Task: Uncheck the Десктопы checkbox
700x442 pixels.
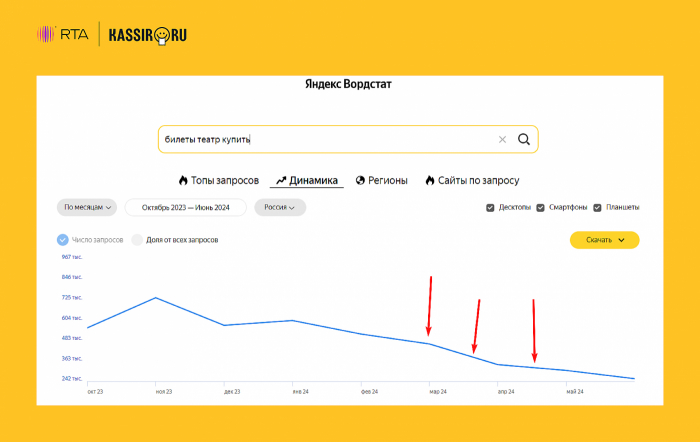Action: coord(490,208)
